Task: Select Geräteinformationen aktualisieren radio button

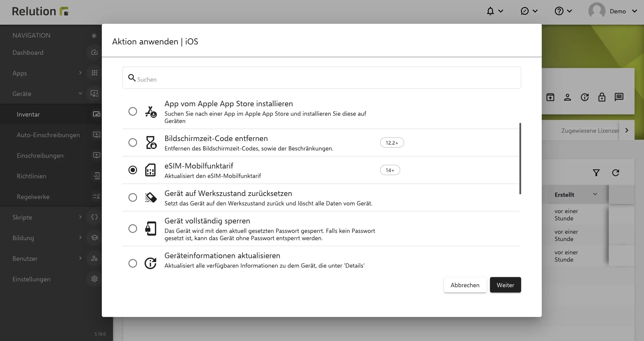Action: 133,263
